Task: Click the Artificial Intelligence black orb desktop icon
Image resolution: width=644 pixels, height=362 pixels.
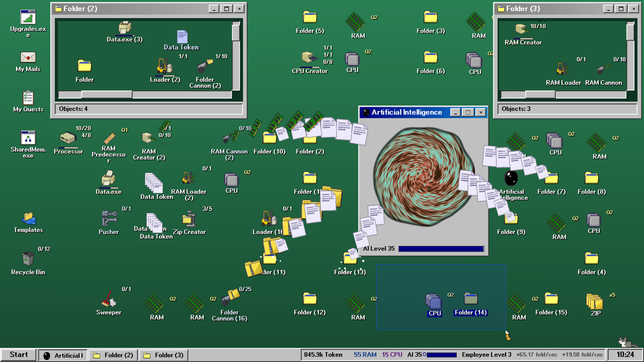Action: pos(511,178)
